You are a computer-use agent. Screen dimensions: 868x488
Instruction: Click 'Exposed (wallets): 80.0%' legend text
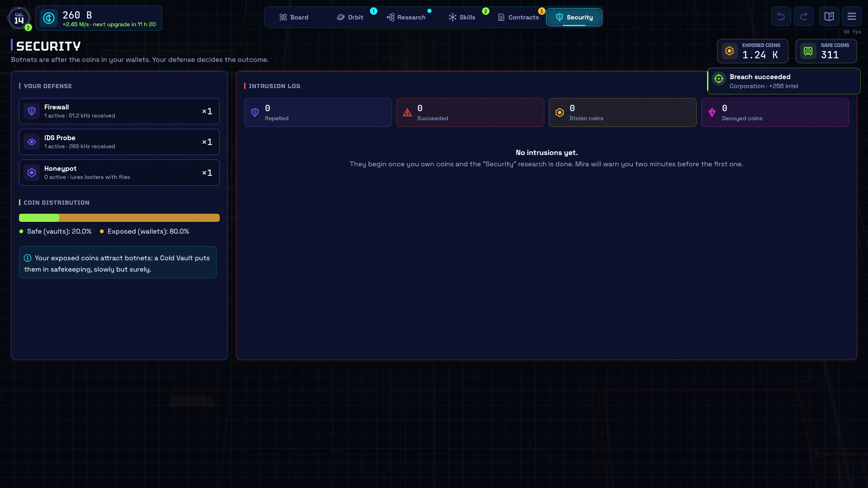click(148, 231)
